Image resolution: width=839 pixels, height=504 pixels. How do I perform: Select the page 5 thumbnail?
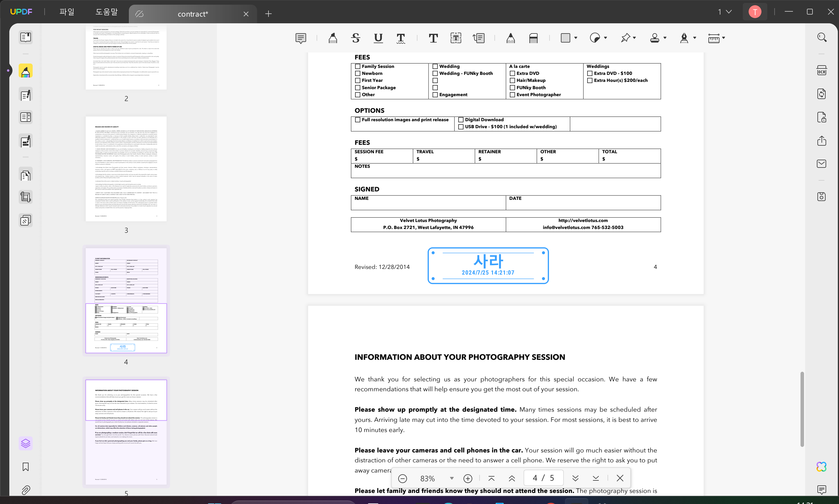coord(126,432)
